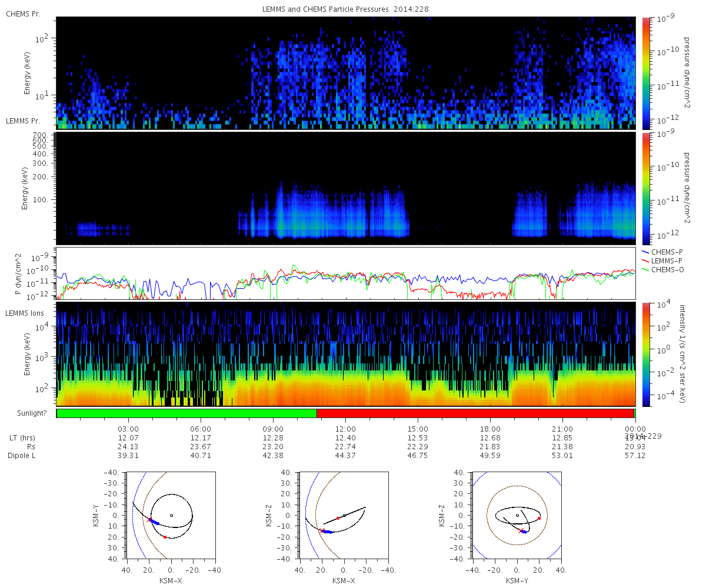Select the green sunlight bar segment
The image size is (706, 588).
tap(187, 413)
